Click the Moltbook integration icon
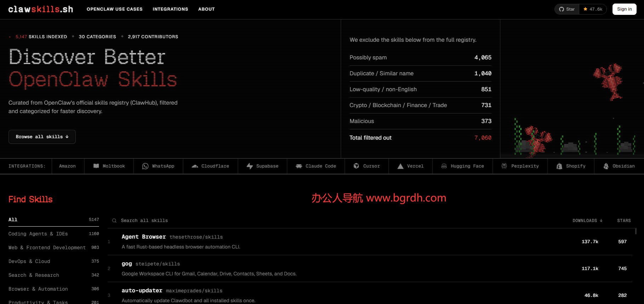 (96, 166)
